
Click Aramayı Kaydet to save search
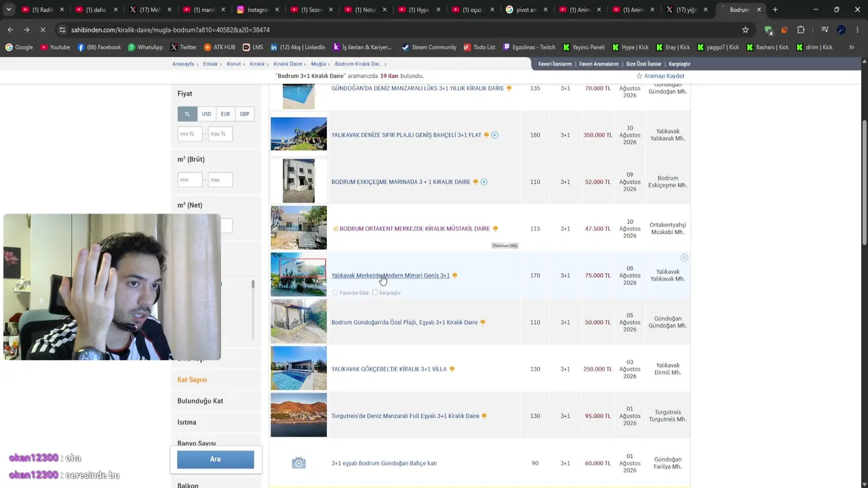(660, 76)
